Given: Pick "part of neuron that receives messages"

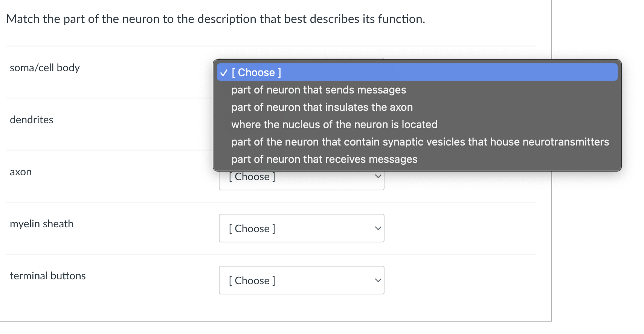Looking at the screenshot, I should tap(324, 159).
